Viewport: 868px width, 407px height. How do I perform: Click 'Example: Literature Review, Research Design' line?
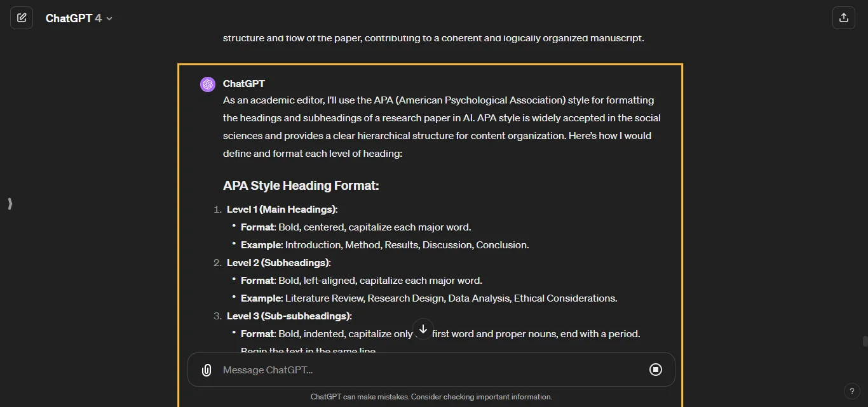tap(429, 298)
